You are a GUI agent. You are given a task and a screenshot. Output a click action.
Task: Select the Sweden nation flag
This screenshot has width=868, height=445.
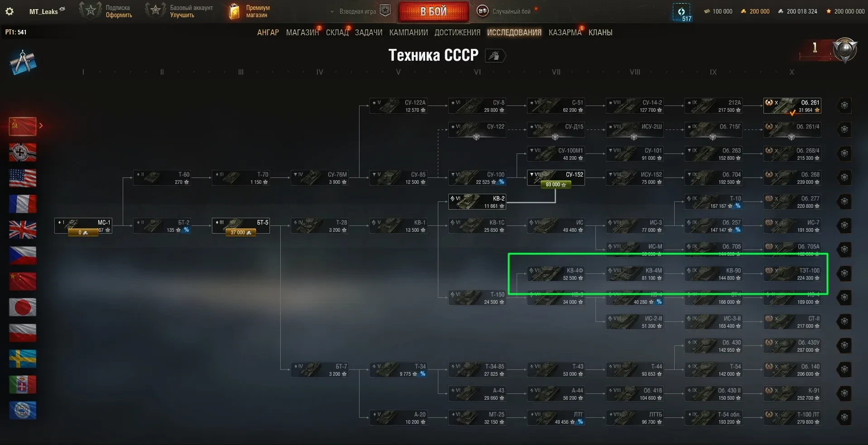click(23, 359)
